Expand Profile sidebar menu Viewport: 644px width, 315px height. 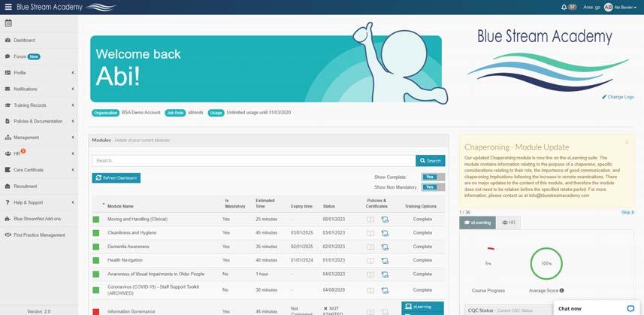coord(39,73)
